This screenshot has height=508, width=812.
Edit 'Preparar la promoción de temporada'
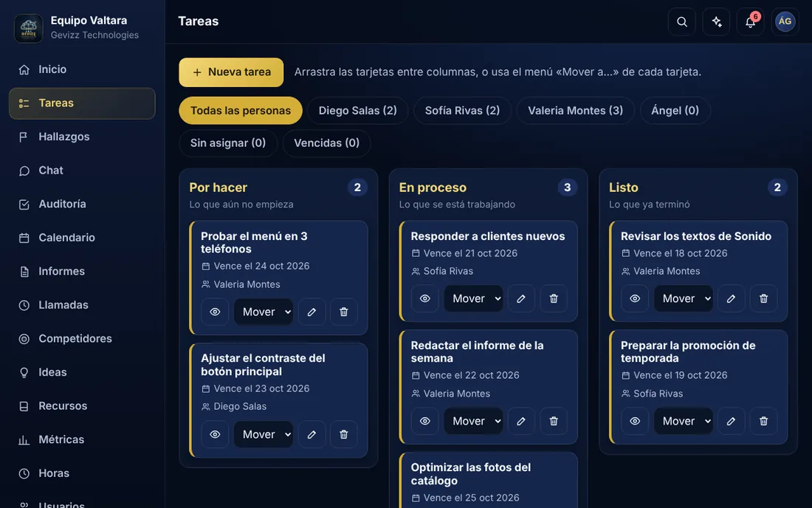tap(732, 421)
